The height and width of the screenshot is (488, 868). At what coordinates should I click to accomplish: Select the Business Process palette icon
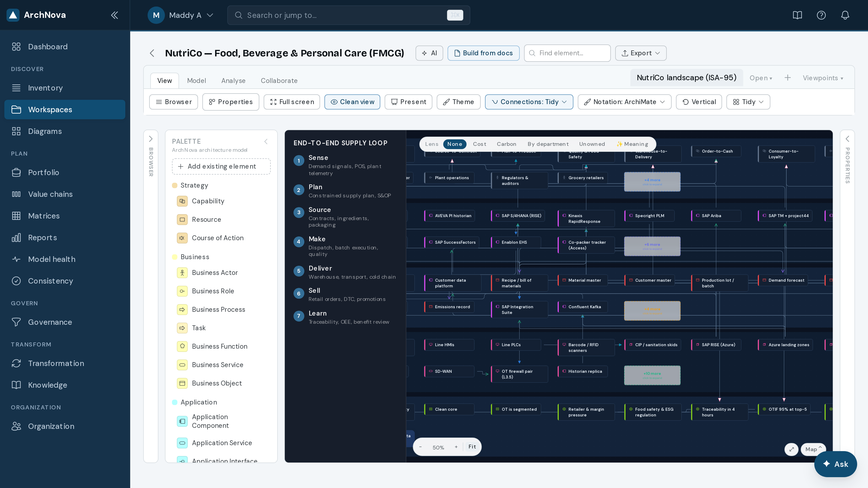[182, 310]
